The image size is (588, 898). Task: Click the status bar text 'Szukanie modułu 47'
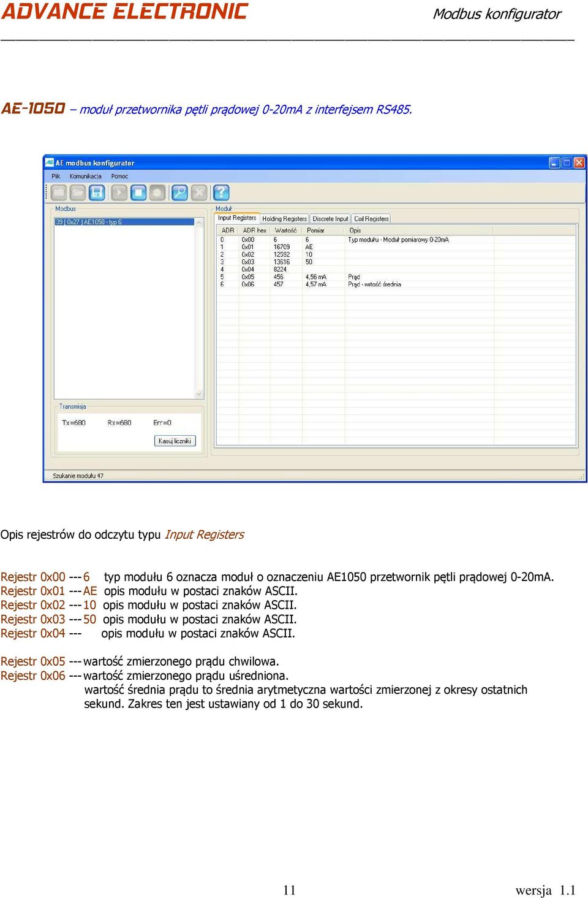point(78,476)
